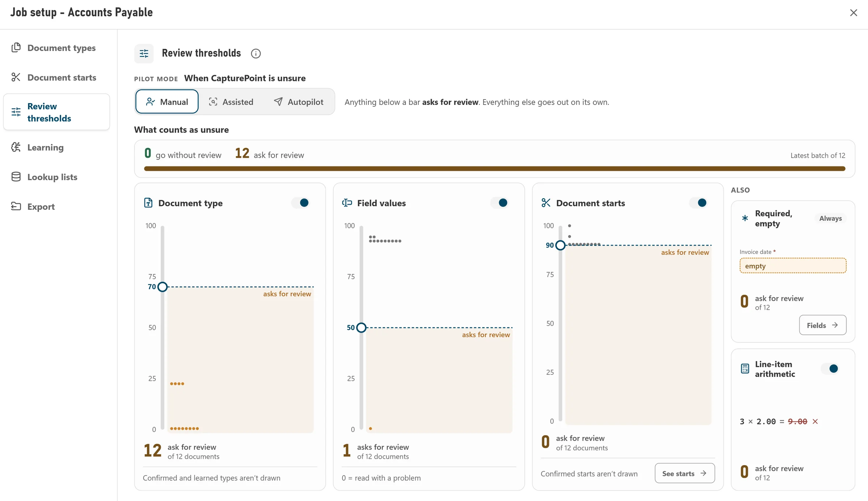Select Review thresholds sidebar item
The height and width of the screenshot is (501, 868).
point(56,112)
